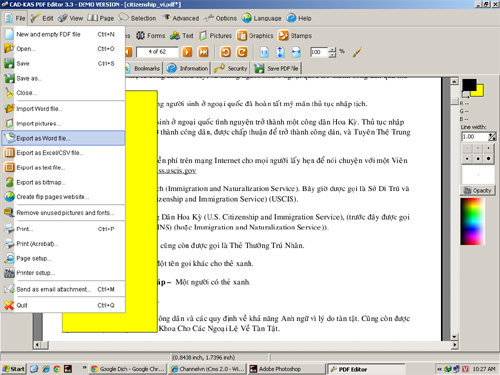Switch to Text toolbar tab

coord(182,35)
